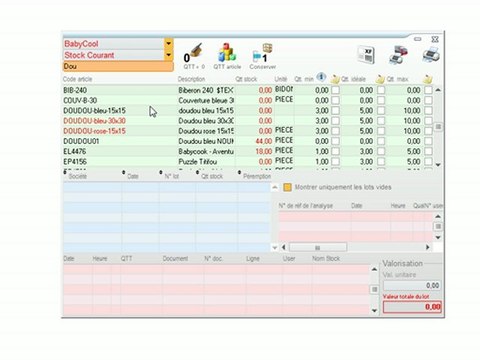
Task: Select the BIB-240 article row
Action: pos(248,90)
